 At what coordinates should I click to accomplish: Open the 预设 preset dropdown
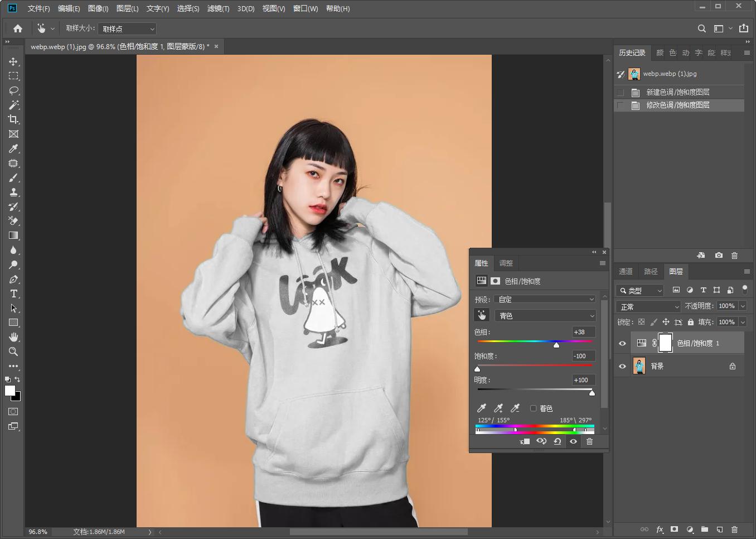[545, 300]
